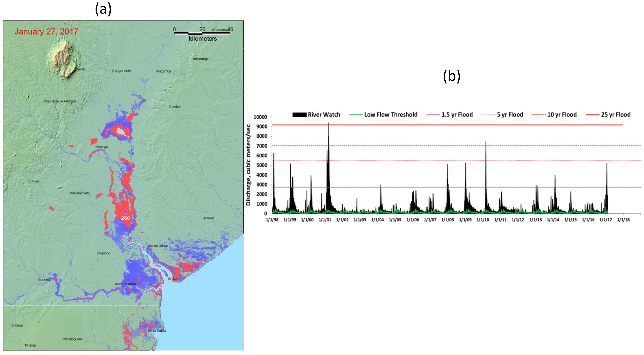Click the 1/1/01 x-axis date label
The width and height of the screenshot is (644, 355).
(x=325, y=220)
